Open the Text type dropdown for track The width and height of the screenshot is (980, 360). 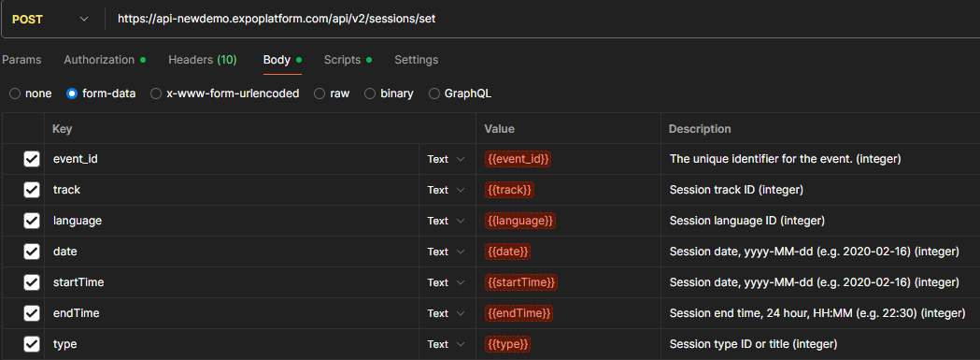447,190
